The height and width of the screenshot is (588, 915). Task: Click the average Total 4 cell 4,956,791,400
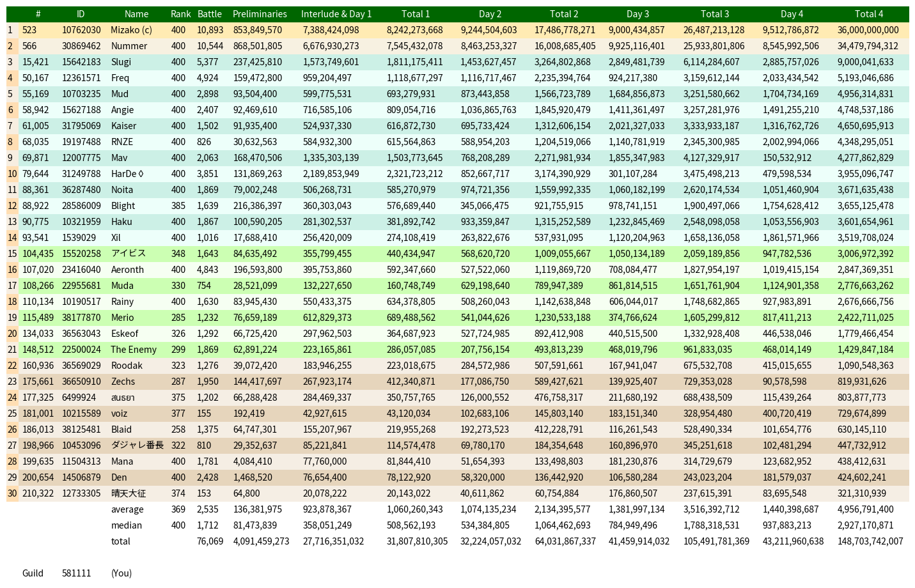coord(866,509)
